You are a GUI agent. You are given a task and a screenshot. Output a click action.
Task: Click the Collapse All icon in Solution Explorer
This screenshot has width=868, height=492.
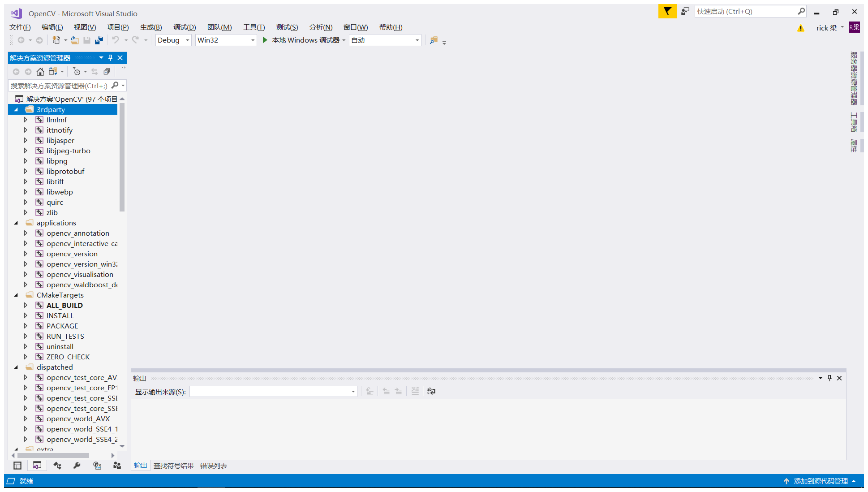coord(107,72)
